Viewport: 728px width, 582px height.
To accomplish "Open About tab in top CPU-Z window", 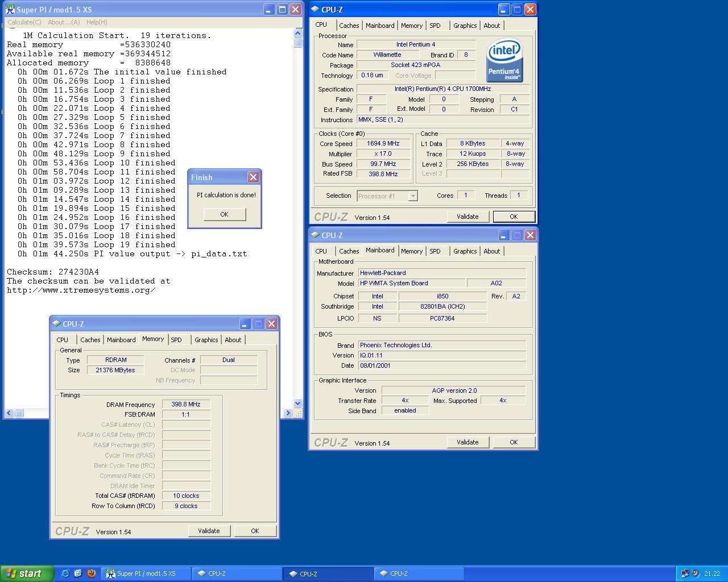I will coord(491,26).
